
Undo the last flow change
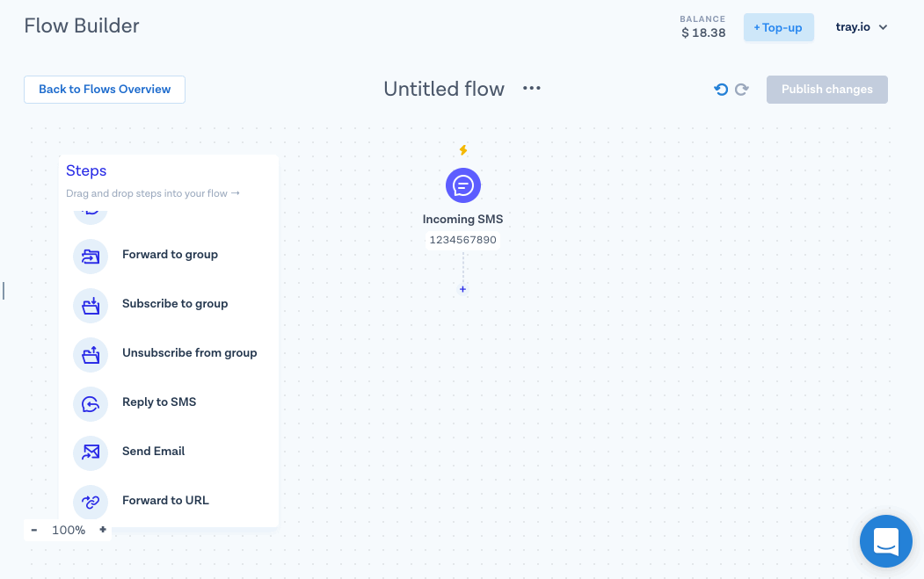click(721, 90)
